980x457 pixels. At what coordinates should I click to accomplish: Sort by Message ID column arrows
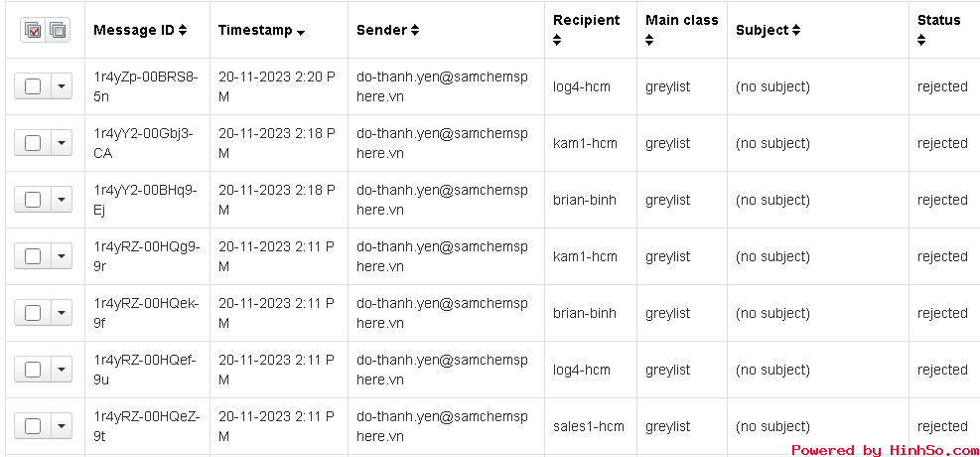coord(183,30)
